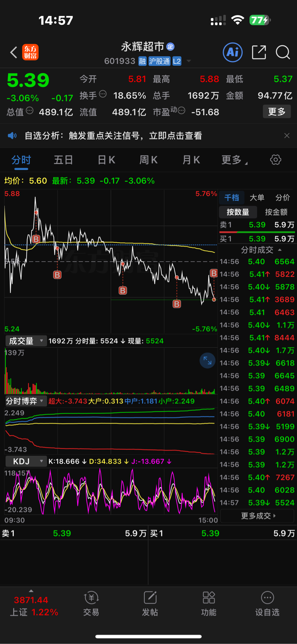Tap the stock name 永辉超市
Screen dimensions: 297x644
(x=143, y=47)
